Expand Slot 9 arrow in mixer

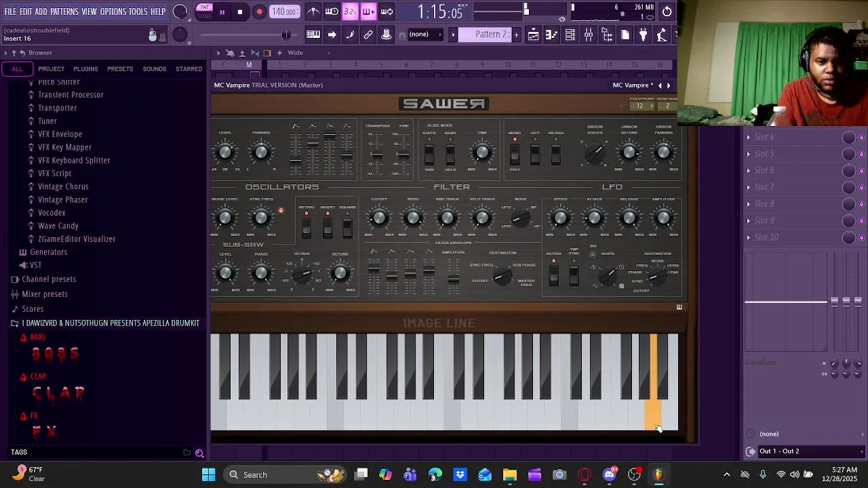(749, 221)
